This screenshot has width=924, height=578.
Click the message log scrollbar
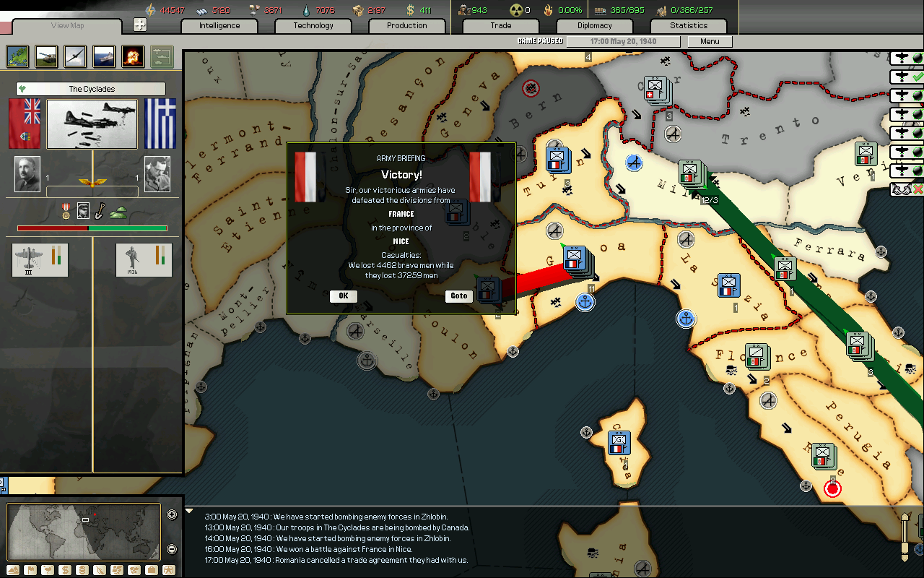click(x=905, y=536)
